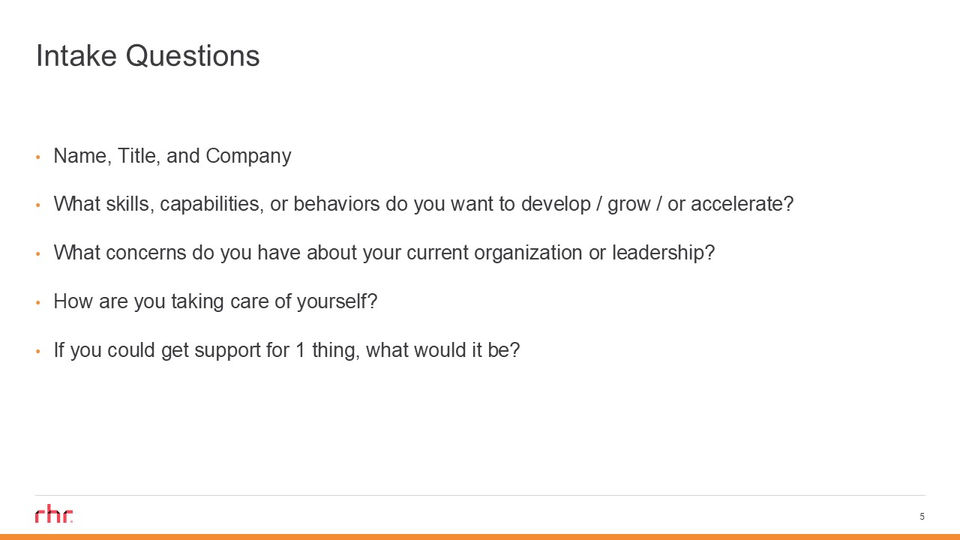Click the "Intake Questions" slide title
Image resolution: width=960 pixels, height=540 pixels.
coord(147,56)
